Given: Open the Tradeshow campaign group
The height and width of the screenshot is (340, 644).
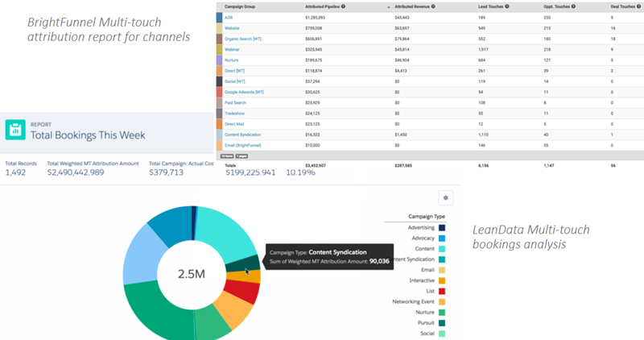Looking at the screenshot, I should [234, 114].
